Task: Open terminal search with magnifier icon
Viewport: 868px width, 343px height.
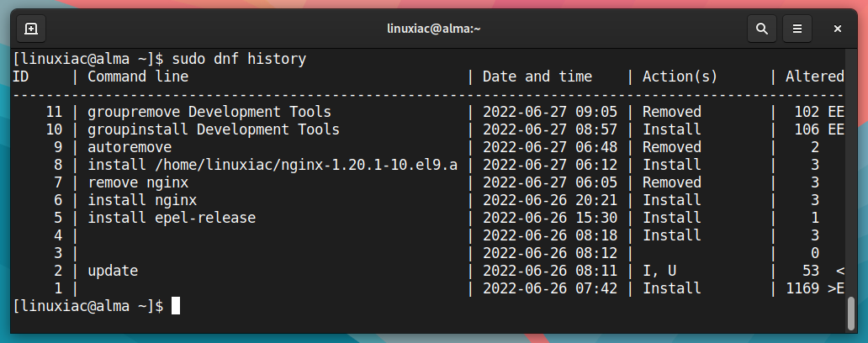Action: [762, 29]
